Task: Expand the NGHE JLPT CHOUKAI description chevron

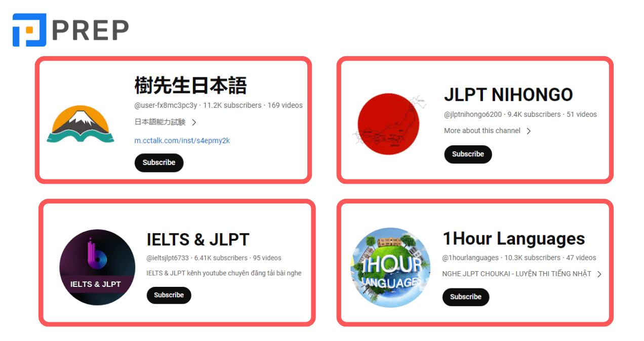Action: coord(599,274)
